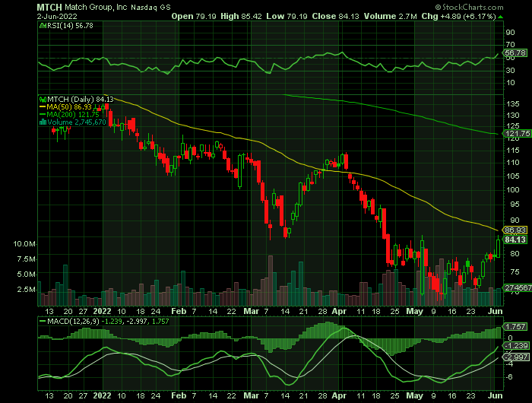Click the 86.93 MA(50) price tag
Image resolution: width=532 pixels, height=403 pixels.
coord(515,230)
